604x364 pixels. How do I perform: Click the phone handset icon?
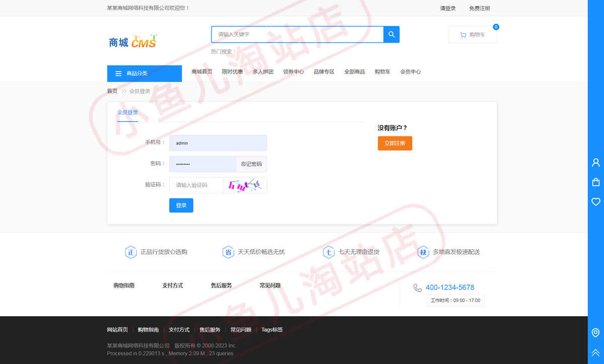pyautogui.click(x=417, y=287)
